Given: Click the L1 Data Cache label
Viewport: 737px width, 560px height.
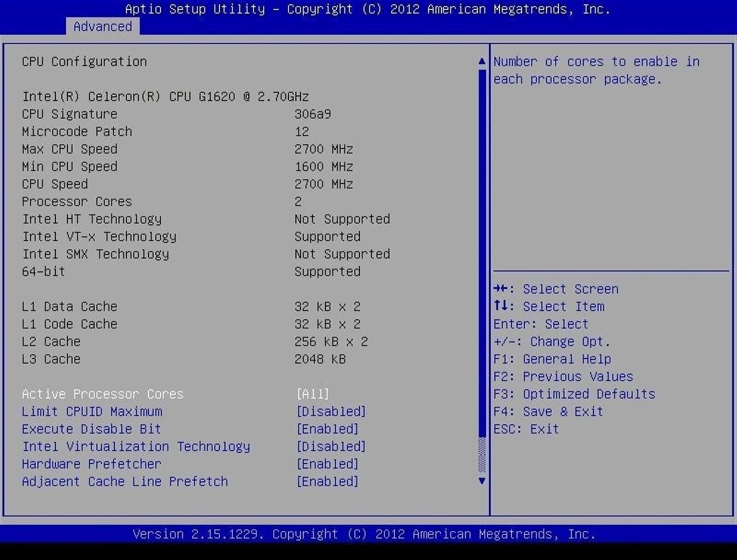Looking at the screenshot, I should 70,307.
